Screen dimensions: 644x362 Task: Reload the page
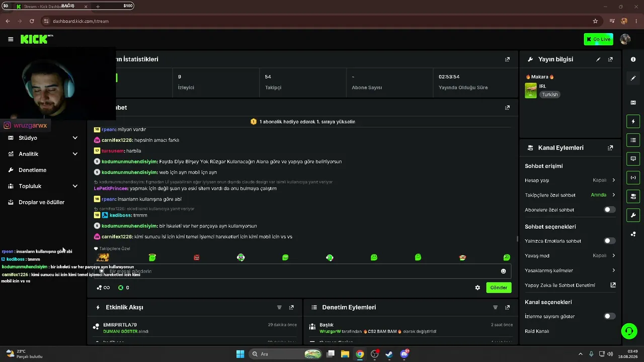(x=32, y=21)
